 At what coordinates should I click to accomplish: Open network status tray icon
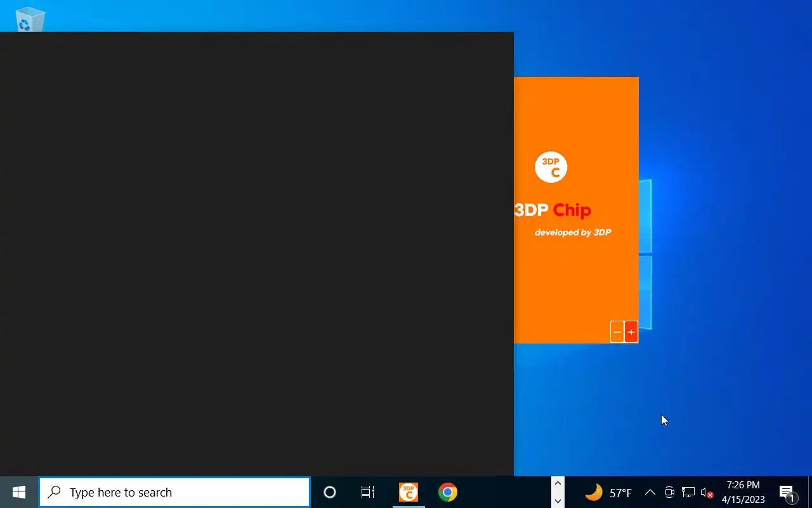[x=688, y=492]
